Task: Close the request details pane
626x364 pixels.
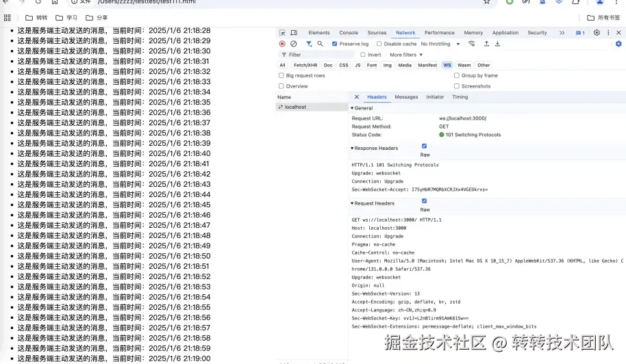Action: [357, 97]
